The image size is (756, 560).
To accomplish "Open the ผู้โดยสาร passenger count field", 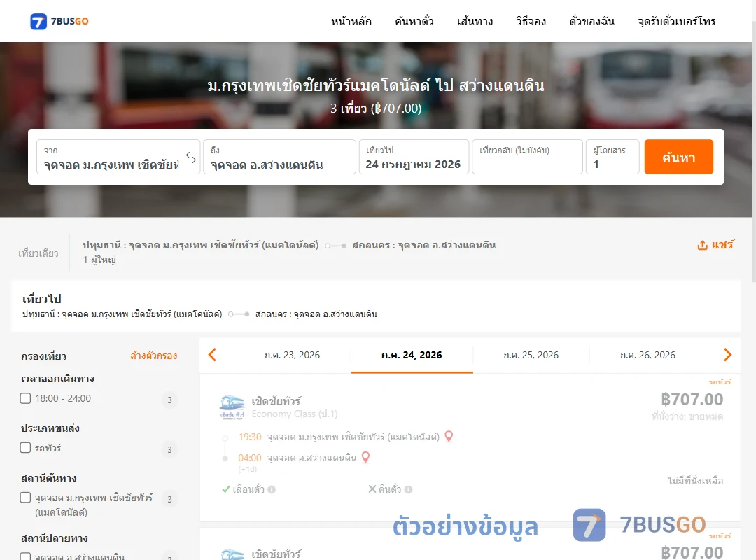I will (612, 157).
